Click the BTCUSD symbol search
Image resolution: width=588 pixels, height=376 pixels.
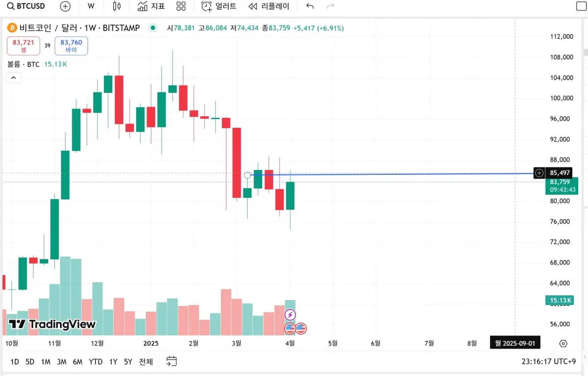pos(26,6)
